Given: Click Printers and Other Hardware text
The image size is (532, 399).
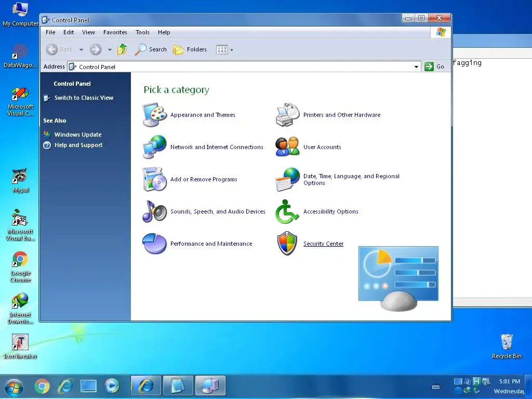Looking at the screenshot, I should (342, 115).
